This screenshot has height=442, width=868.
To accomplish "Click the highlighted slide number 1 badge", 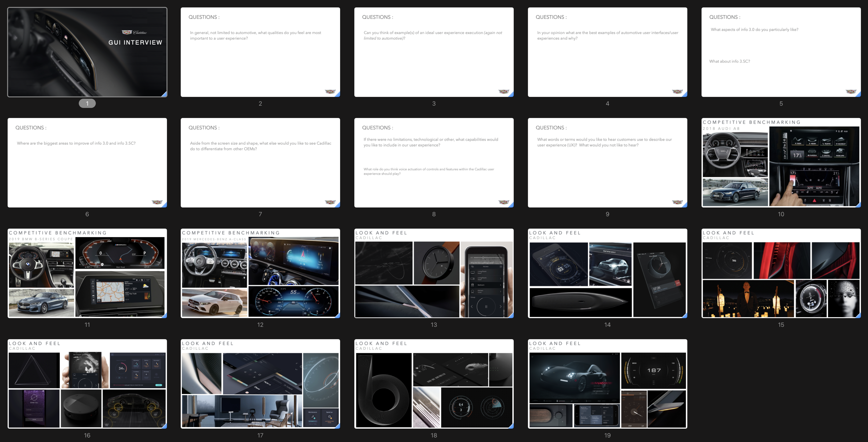I will point(87,103).
